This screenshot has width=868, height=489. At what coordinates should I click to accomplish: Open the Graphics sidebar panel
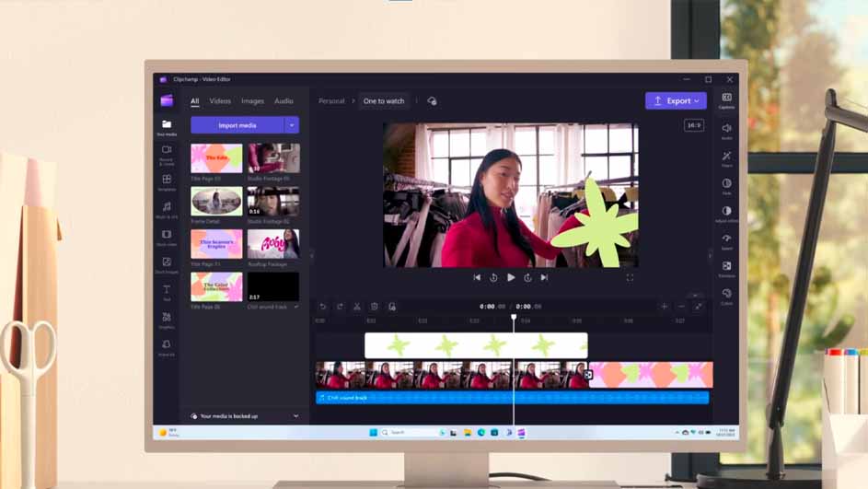[167, 320]
